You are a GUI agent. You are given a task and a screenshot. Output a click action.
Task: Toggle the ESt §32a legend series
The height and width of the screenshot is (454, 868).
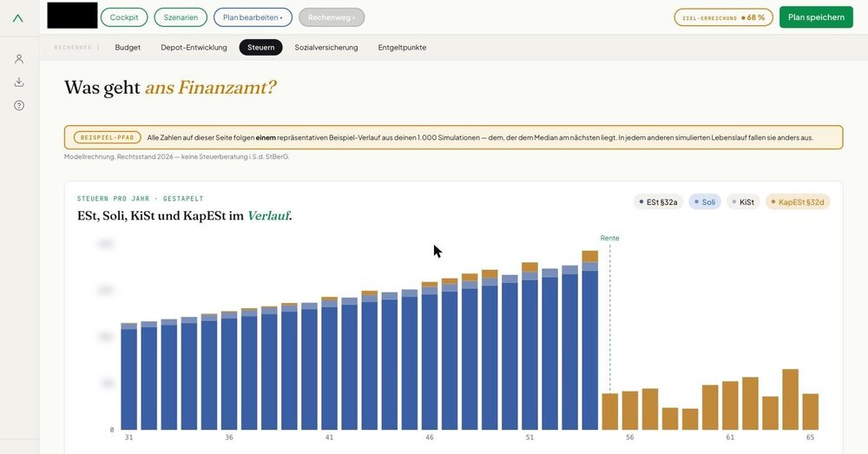click(658, 202)
